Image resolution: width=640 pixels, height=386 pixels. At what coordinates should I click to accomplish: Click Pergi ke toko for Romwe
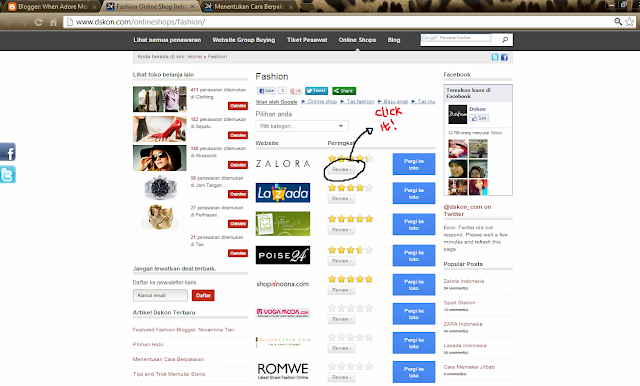[414, 372]
